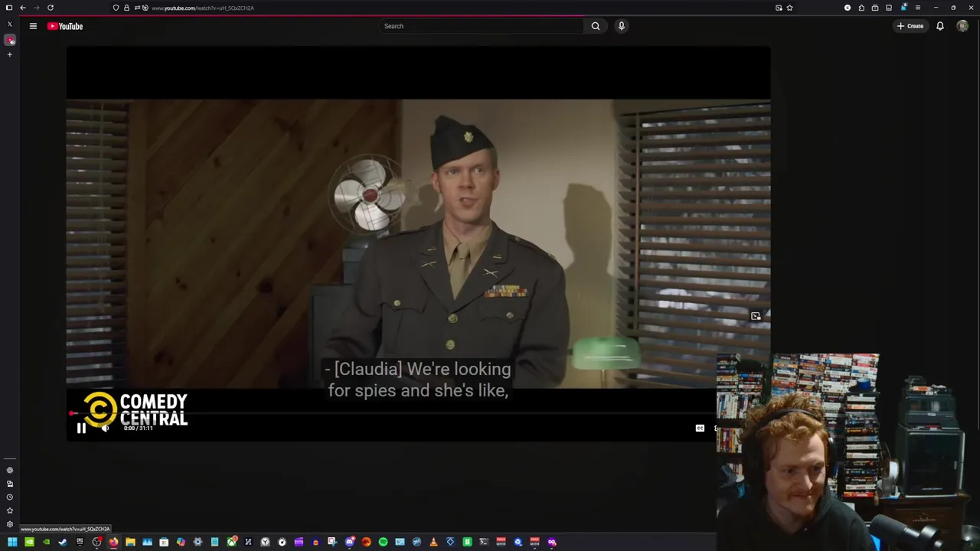Toggle closed captions with CC button
Viewport: 980px width, 551px height.
[x=700, y=429]
